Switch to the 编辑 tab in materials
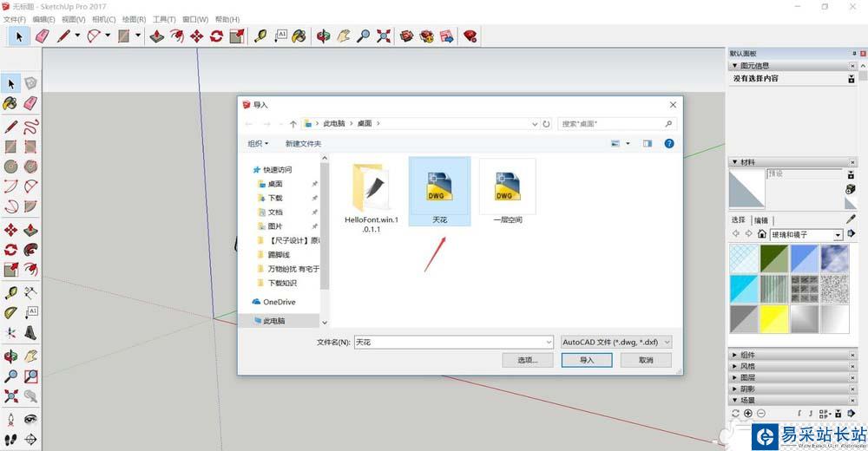This screenshot has width=868, height=451. [x=762, y=220]
